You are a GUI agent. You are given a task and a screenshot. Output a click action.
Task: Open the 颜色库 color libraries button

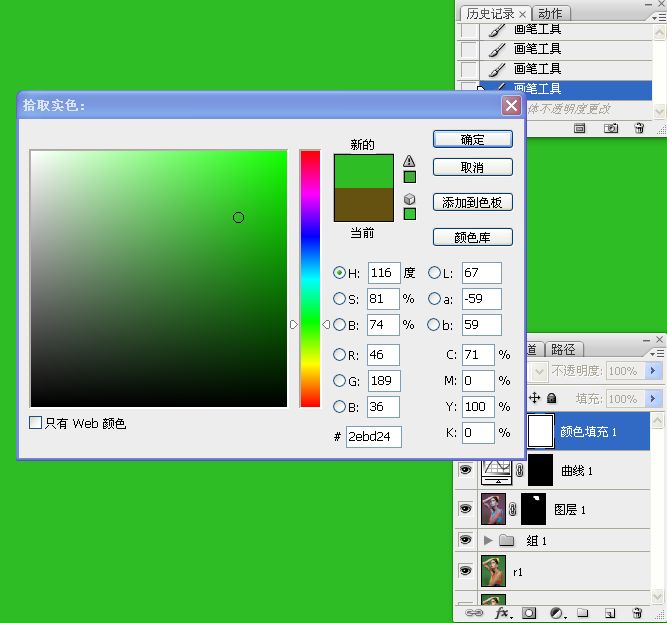click(473, 237)
